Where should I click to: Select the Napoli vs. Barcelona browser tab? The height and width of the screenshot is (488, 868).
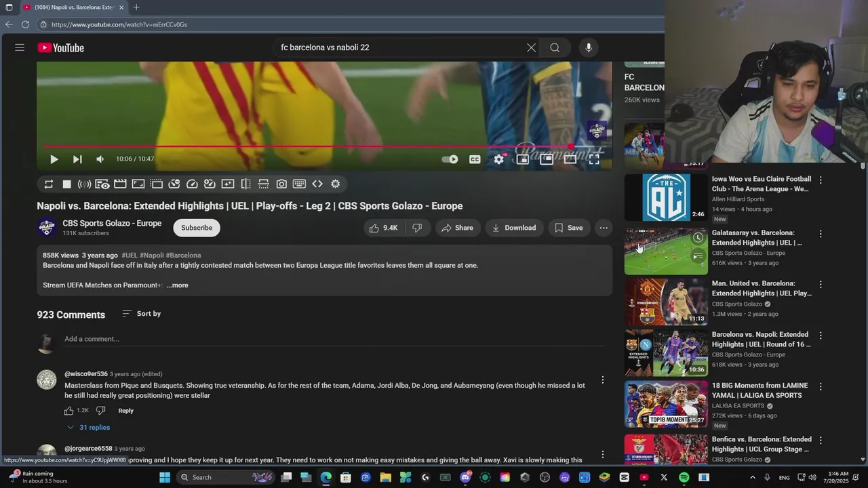tap(73, 7)
